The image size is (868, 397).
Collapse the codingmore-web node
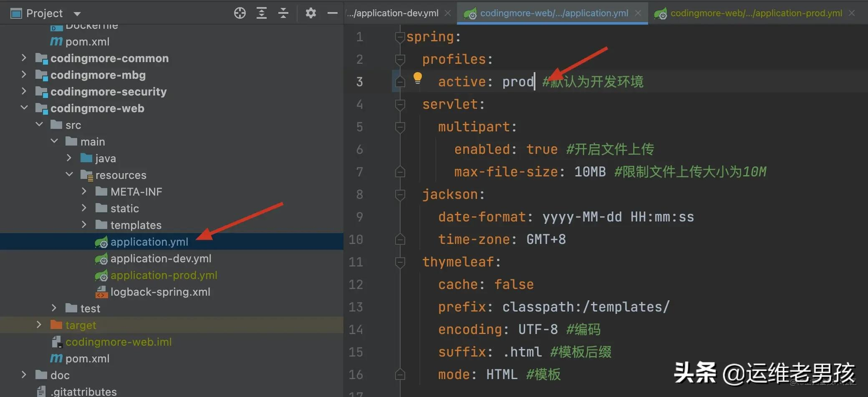coord(24,108)
